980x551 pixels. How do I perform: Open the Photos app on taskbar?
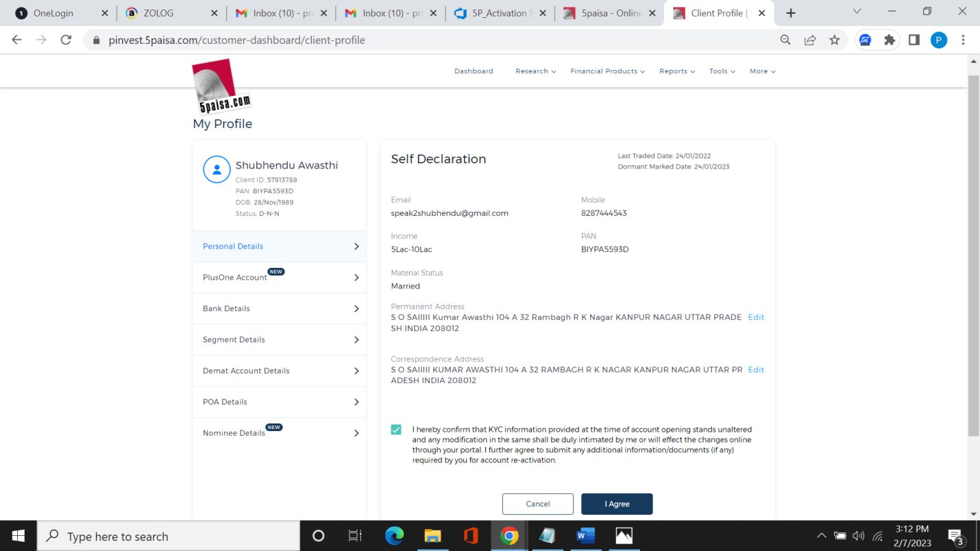point(624,536)
